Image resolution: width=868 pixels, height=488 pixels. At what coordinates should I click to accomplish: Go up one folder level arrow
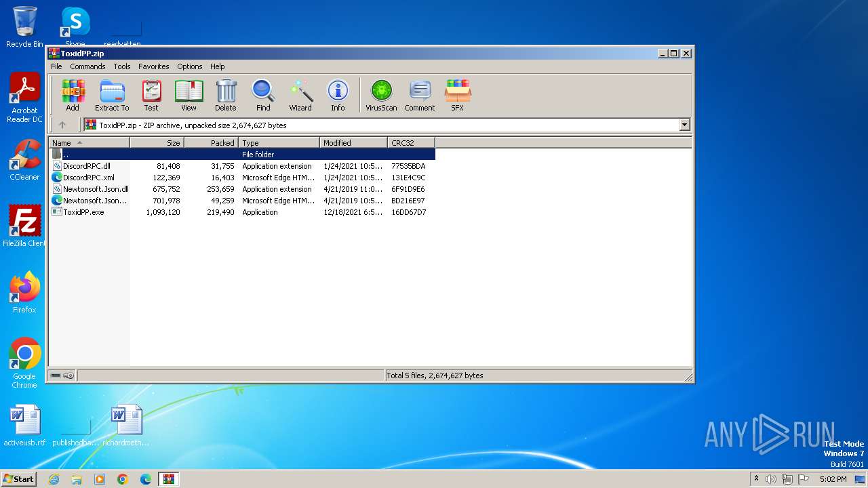(62, 125)
